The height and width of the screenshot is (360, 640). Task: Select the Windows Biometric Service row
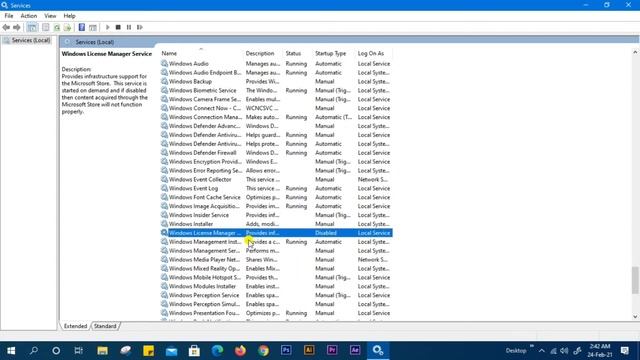pyautogui.click(x=276, y=90)
